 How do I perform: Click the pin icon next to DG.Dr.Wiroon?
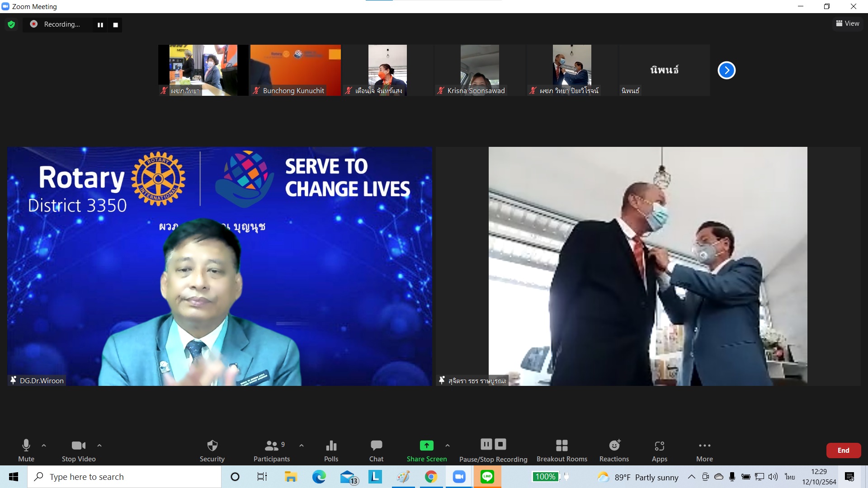(x=13, y=380)
